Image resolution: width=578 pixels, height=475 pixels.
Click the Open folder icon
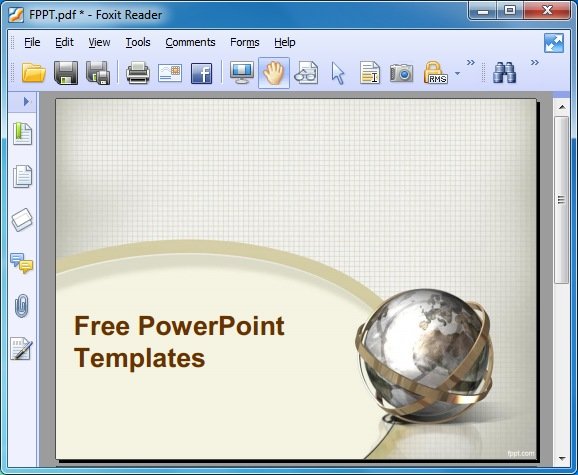(34, 73)
